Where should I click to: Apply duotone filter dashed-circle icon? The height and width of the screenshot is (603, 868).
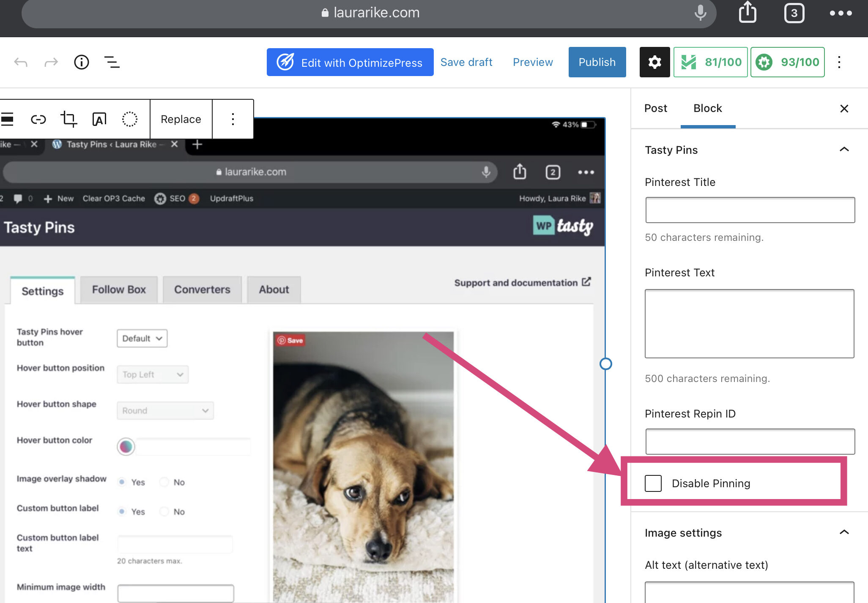(130, 119)
